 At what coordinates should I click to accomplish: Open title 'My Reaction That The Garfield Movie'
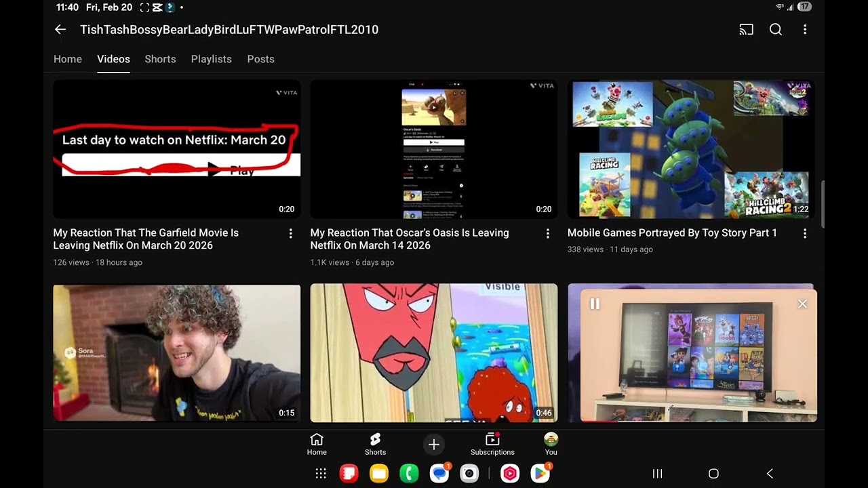coord(146,239)
